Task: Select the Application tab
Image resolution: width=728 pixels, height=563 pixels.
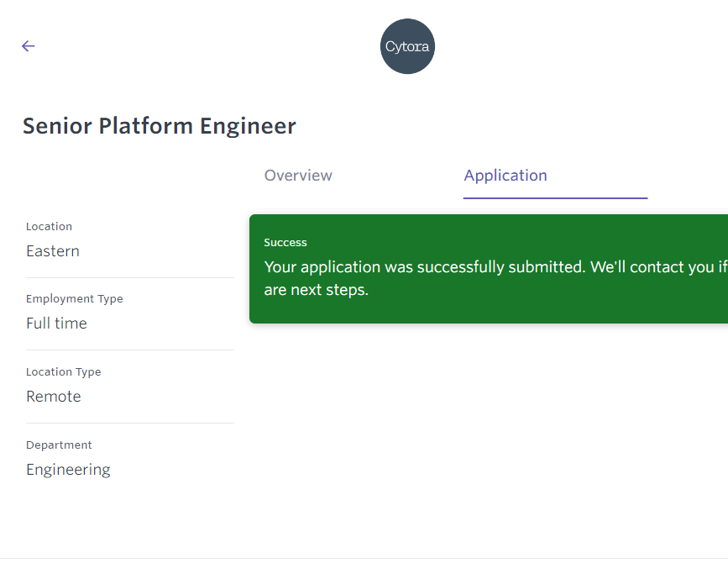Action: [505, 176]
